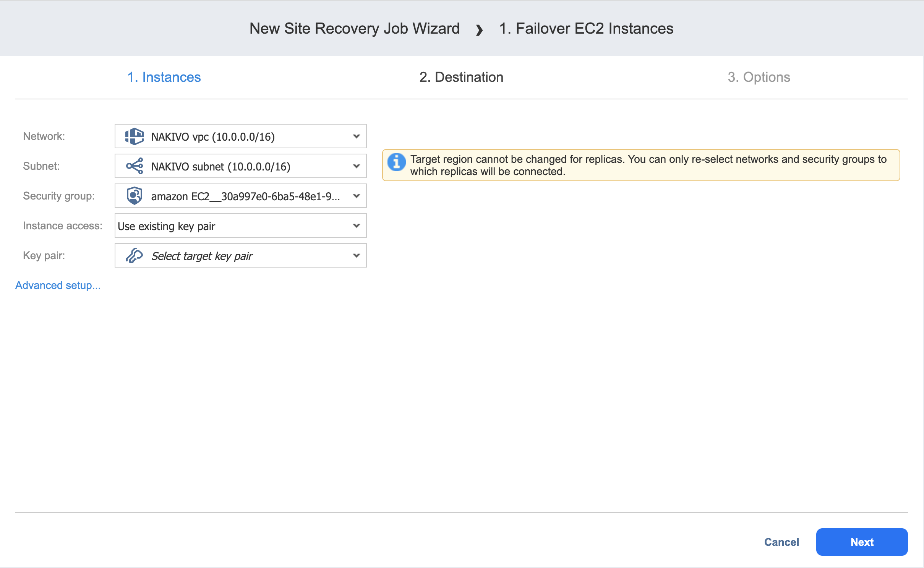This screenshot has height=568, width=924.
Task: Click the blue info icon in notice
Action: (396, 162)
